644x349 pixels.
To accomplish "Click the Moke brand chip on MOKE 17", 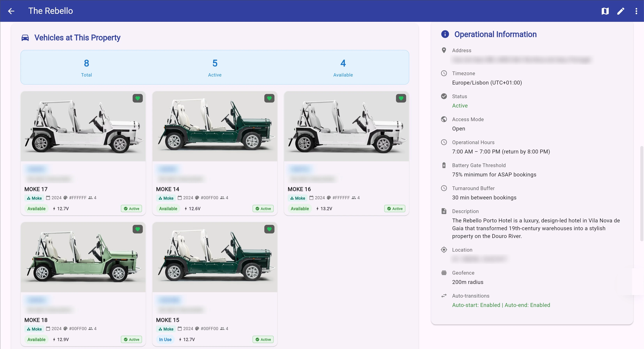I will point(34,198).
